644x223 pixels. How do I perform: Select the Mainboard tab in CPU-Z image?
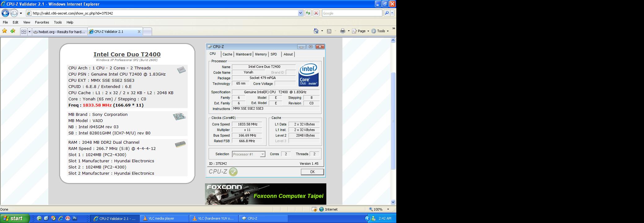point(244,54)
